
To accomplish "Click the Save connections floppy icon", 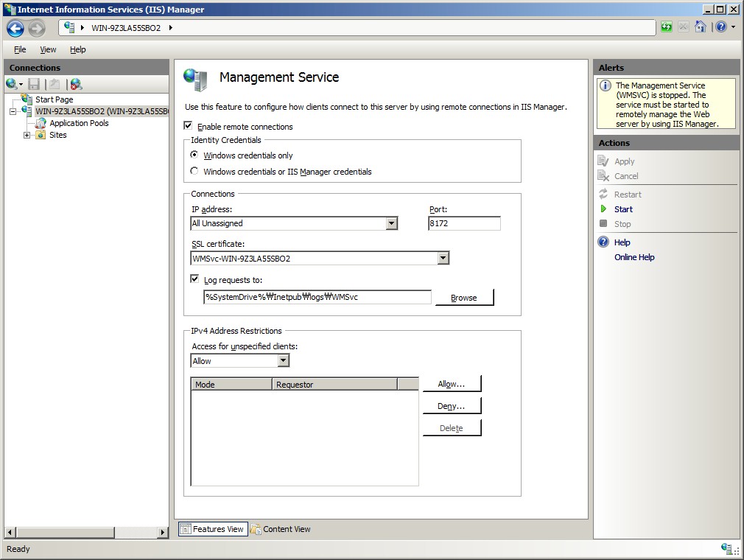I will click(34, 84).
